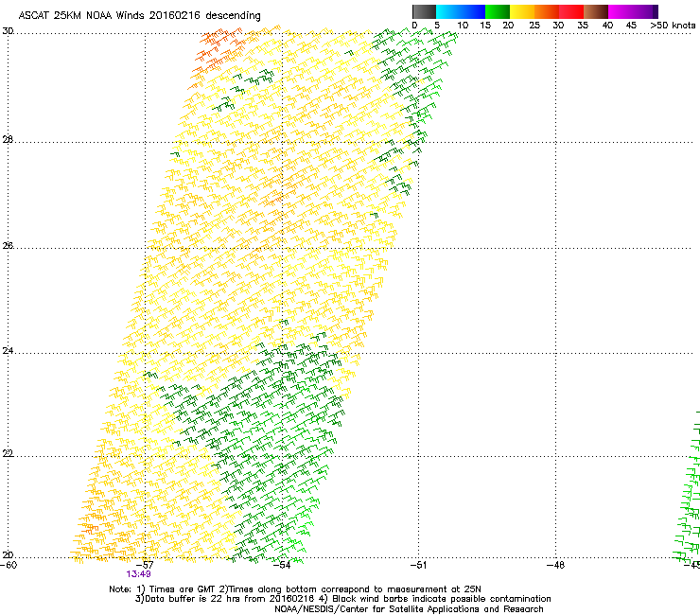Click the magenta 40-45 knots color swatch
The image size is (700, 615).
(621, 11)
